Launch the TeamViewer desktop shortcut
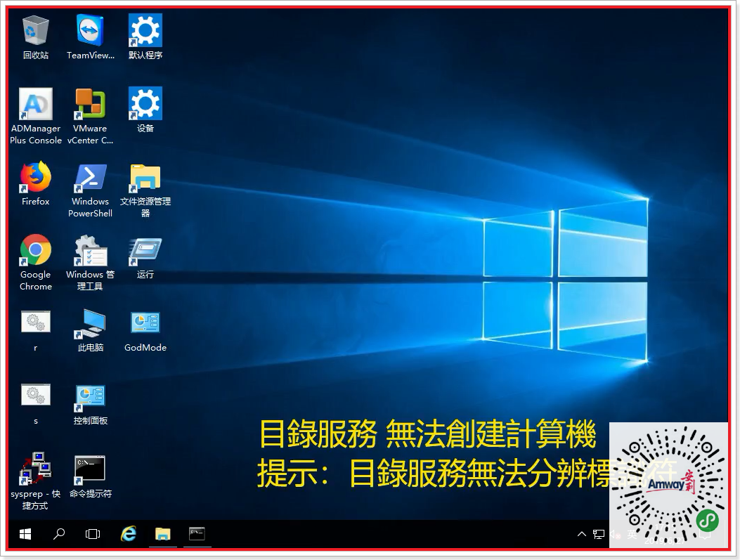Viewport: 740px width, 560px height. (90, 37)
